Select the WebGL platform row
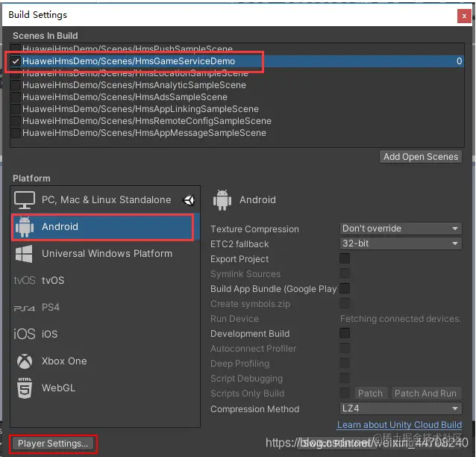 coord(105,388)
